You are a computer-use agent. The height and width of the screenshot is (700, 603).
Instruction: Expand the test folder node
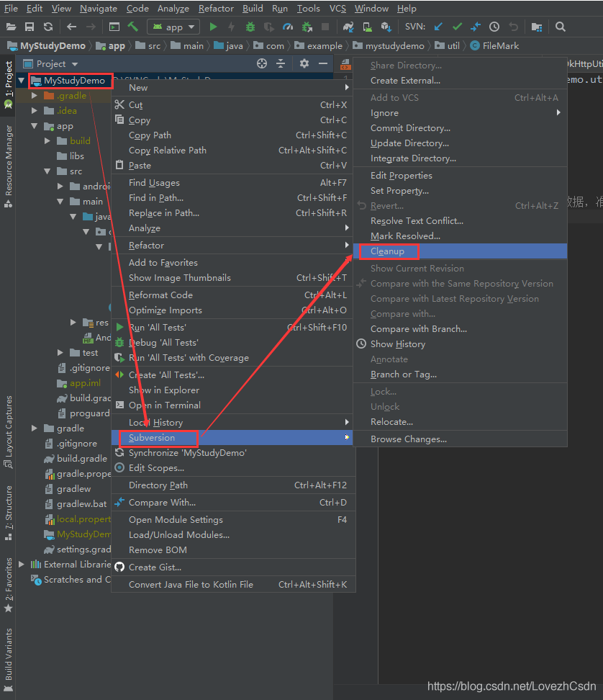(x=60, y=353)
